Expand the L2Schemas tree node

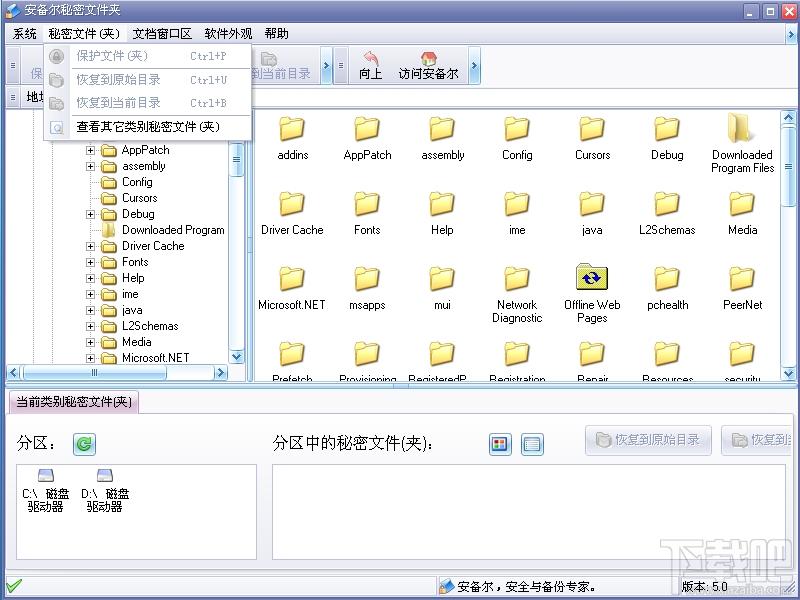click(90, 327)
